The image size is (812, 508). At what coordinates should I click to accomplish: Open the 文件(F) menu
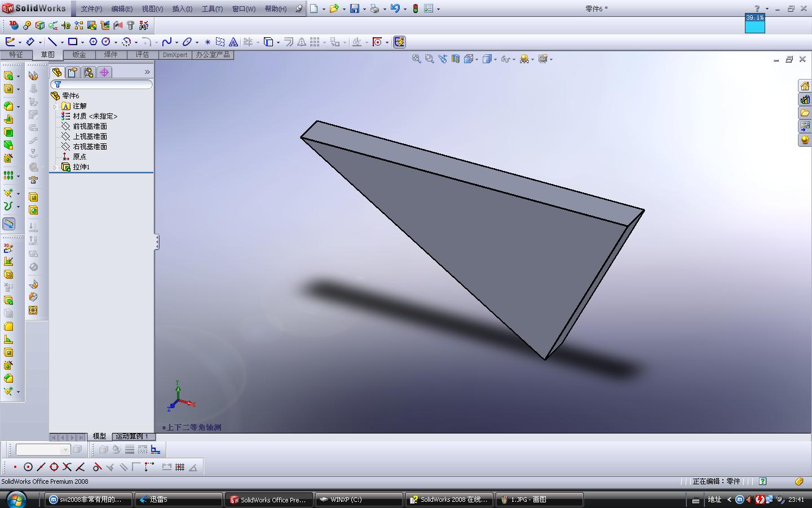[x=91, y=9]
